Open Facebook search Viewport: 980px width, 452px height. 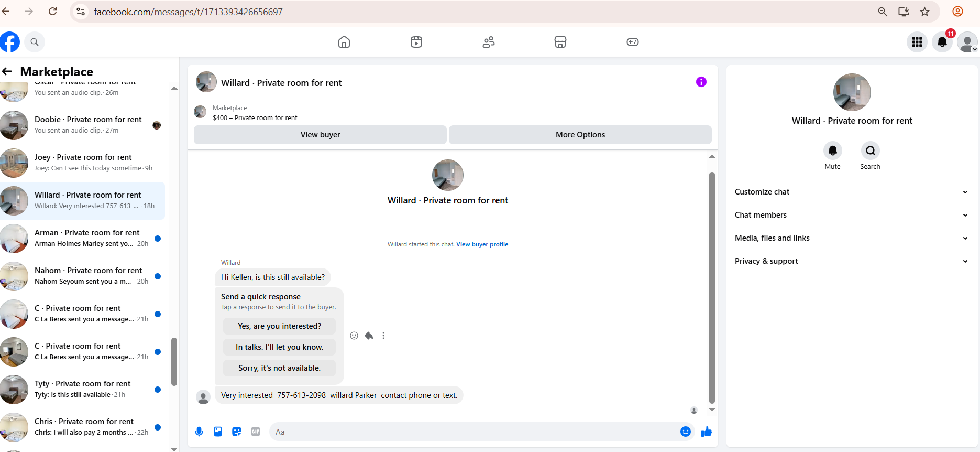(x=35, y=42)
